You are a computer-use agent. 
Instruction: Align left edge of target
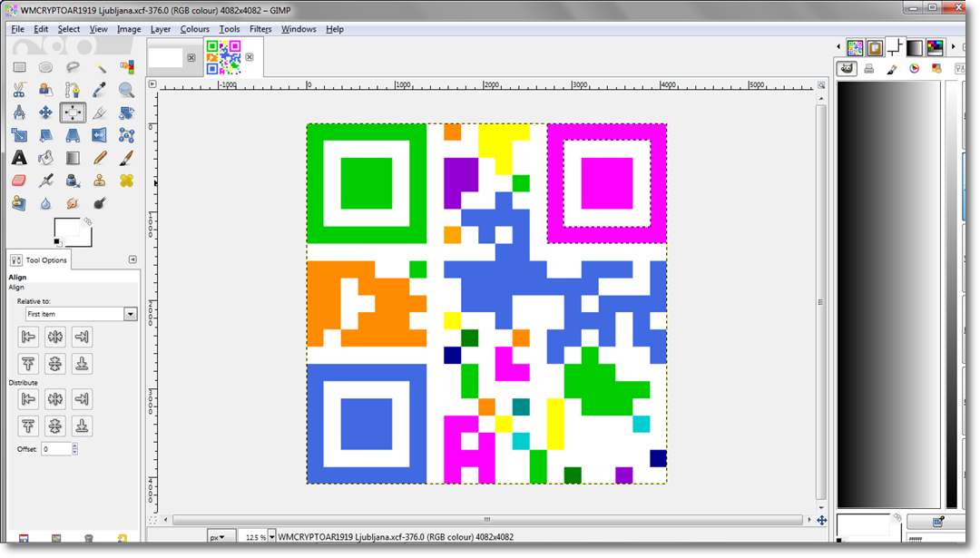click(x=28, y=337)
